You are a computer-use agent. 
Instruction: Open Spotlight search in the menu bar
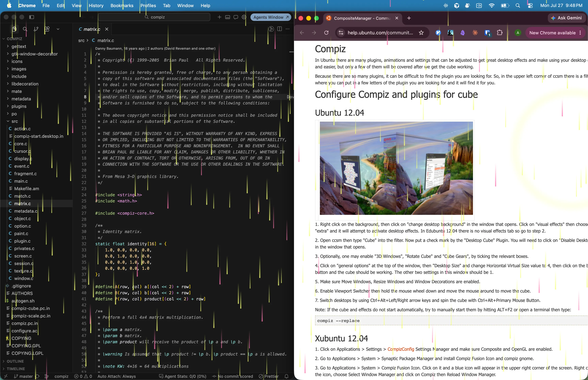click(518, 5)
